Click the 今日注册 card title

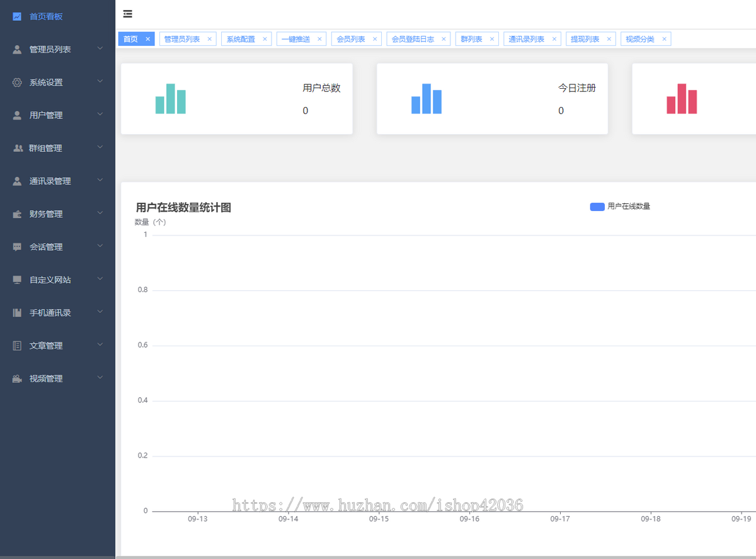(577, 88)
